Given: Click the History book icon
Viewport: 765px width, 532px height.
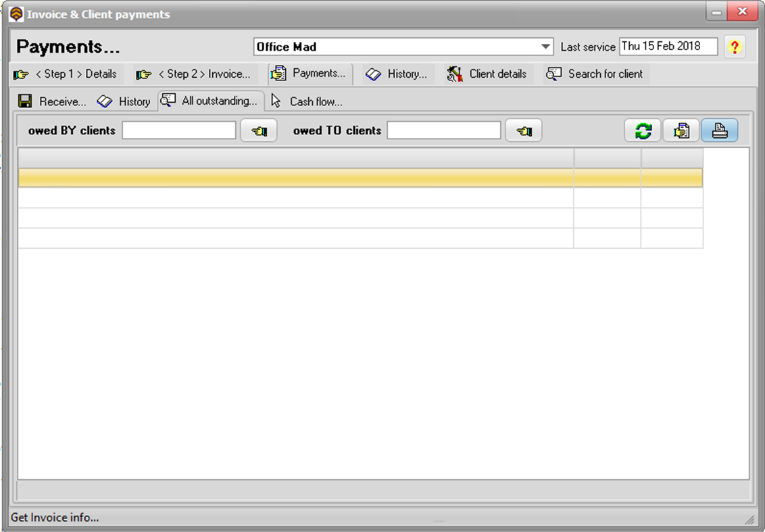Looking at the screenshot, I should pyautogui.click(x=374, y=74).
